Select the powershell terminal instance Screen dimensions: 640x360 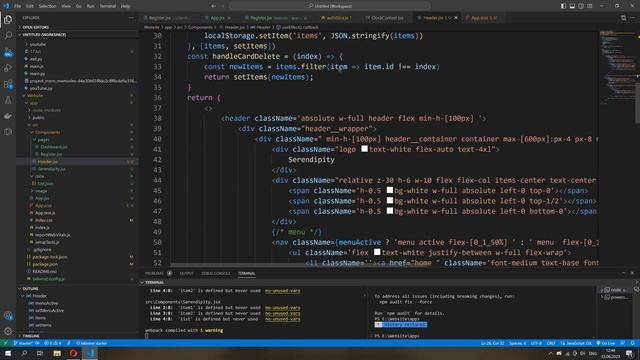tap(616, 297)
